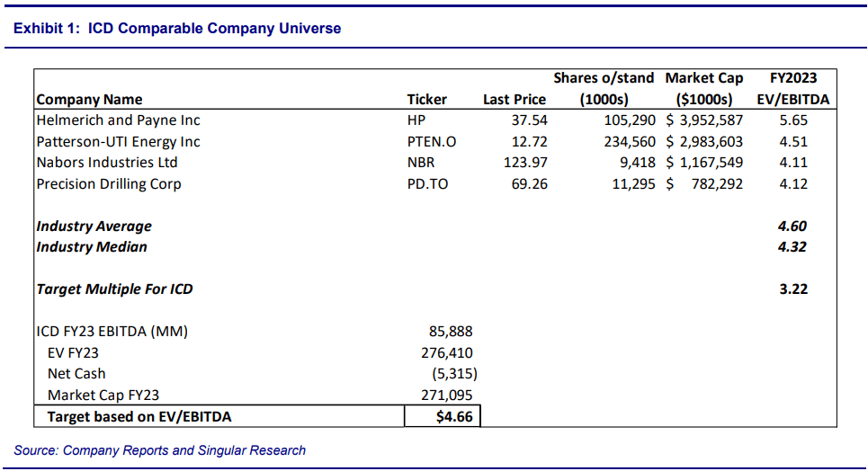Select the Patterson-UTI Energy Inc cell
This screenshot has height=471, width=868.
click(x=118, y=142)
